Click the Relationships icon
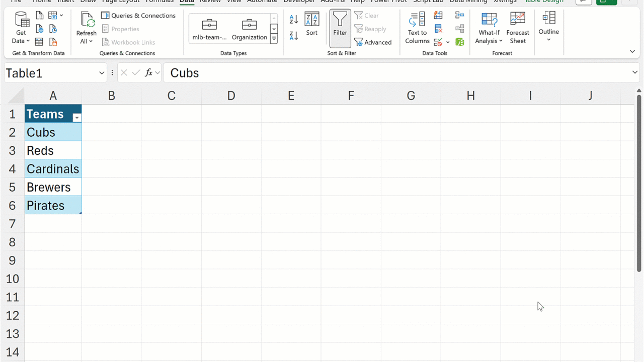 click(459, 29)
